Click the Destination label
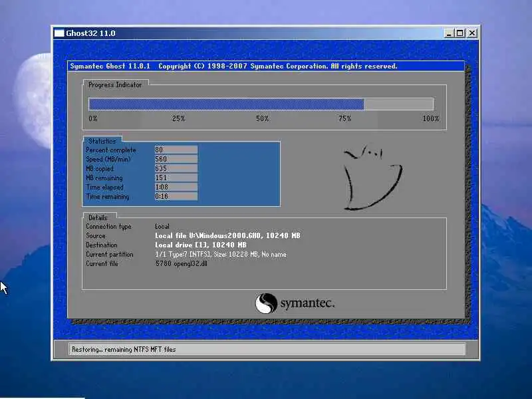 pyautogui.click(x=101, y=245)
